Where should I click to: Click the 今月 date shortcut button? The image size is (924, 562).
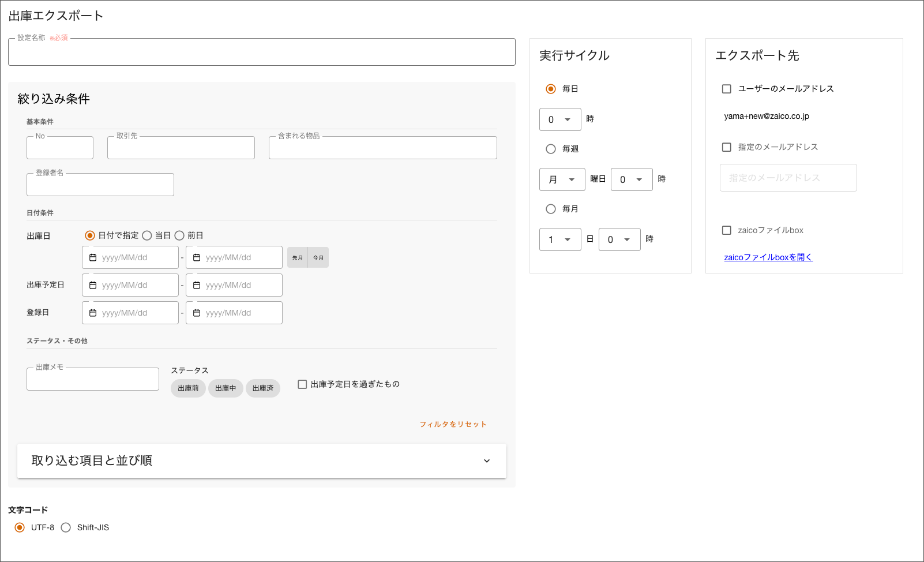318,258
